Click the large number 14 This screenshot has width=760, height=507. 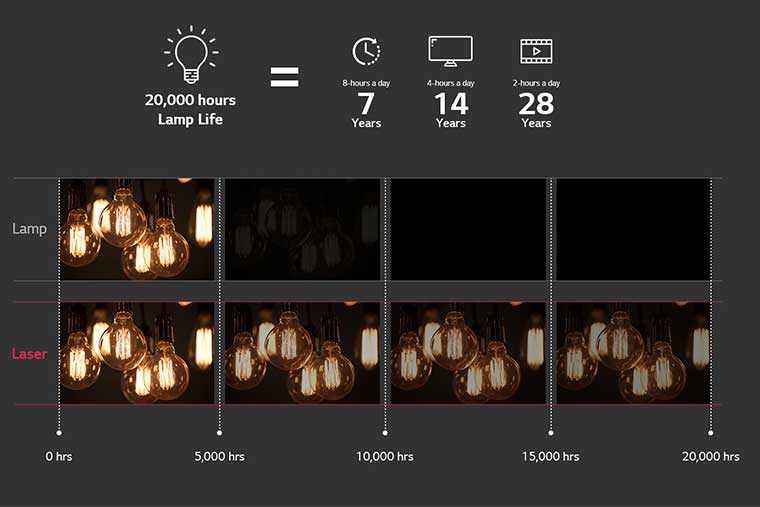tap(451, 103)
